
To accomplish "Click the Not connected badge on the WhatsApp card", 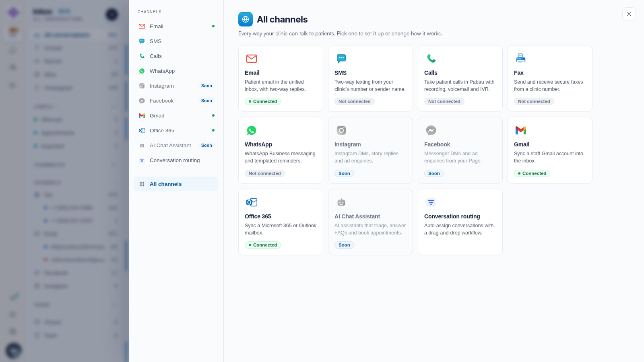I will [265, 173].
